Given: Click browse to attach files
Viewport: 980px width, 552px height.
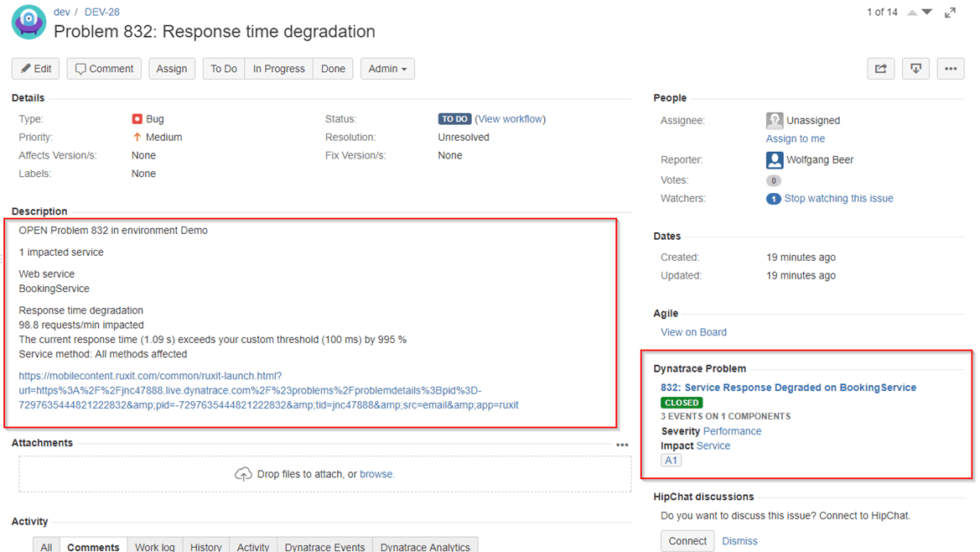Looking at the screenshot, I should pos(376,474).
